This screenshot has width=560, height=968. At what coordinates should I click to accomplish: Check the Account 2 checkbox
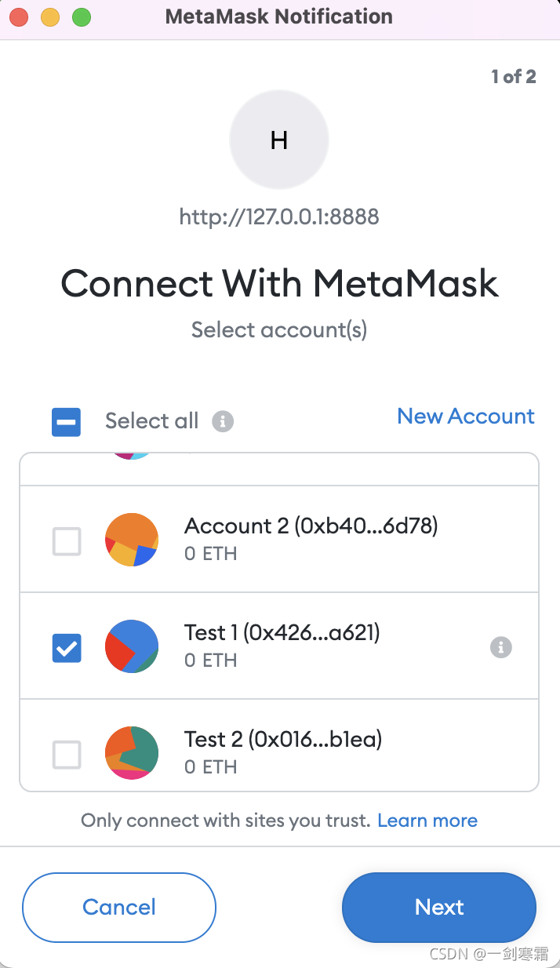point(67,541)
